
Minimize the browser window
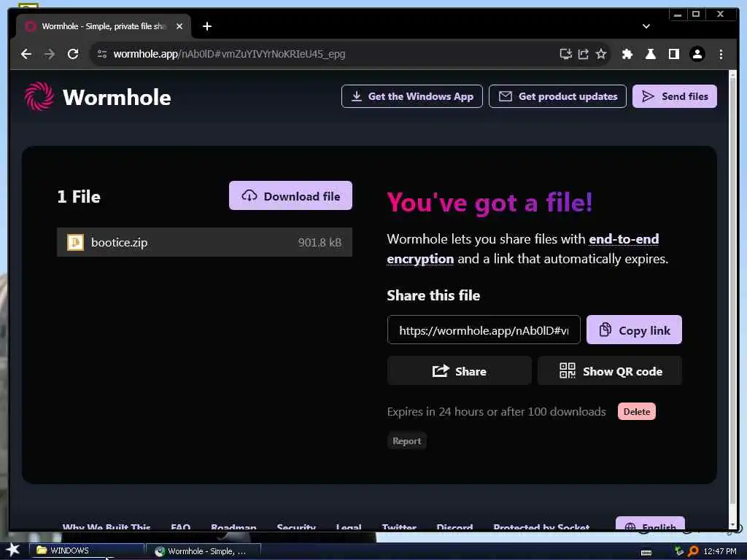point(678,15)
